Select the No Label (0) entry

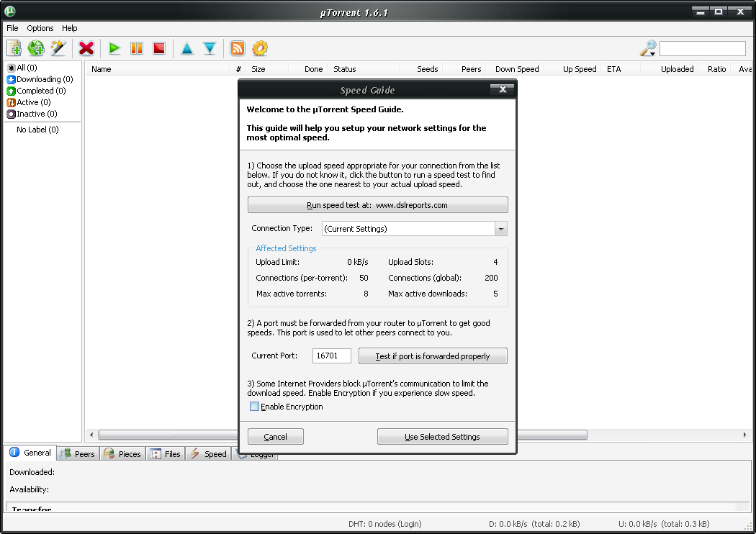coord(37,130)
